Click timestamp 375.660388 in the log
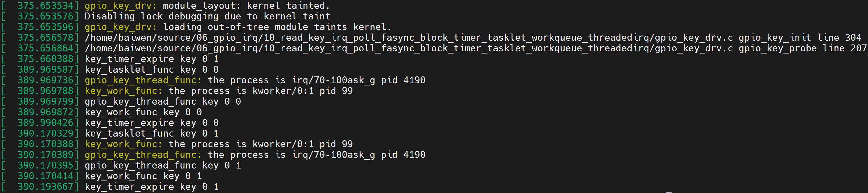 [x=46, y=59]
